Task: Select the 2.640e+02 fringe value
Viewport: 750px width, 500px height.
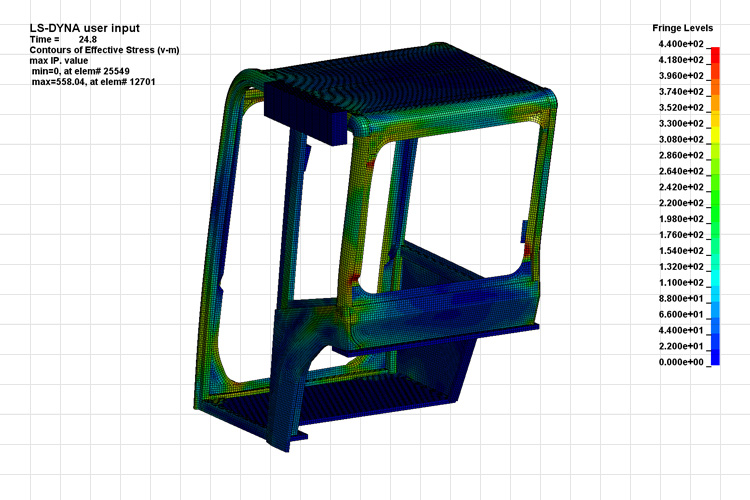Action: click(681, 171)
